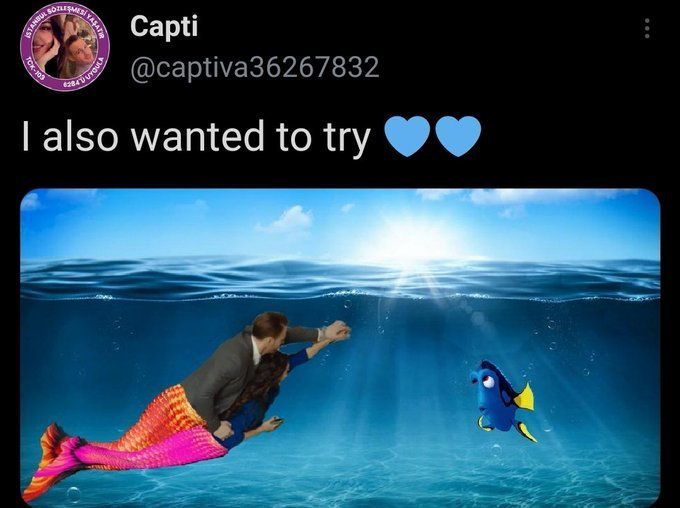
Task: Select the tweet text 'I also wanted to try'
Action: [x=196, y=137]
